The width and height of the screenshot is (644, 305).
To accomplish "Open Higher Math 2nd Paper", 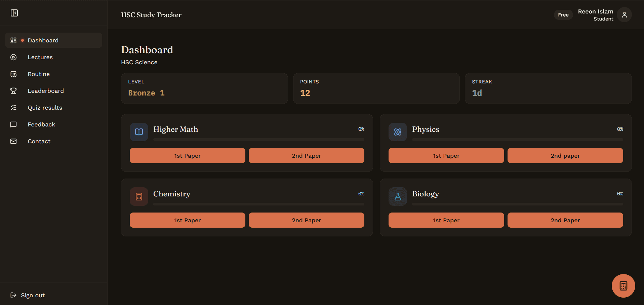I will pyautogui.click(x=307, y=156).
